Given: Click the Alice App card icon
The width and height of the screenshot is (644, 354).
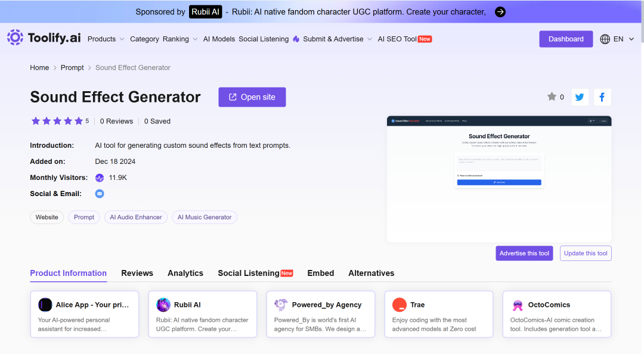Looking at the screenshot, I should [45, 305].
